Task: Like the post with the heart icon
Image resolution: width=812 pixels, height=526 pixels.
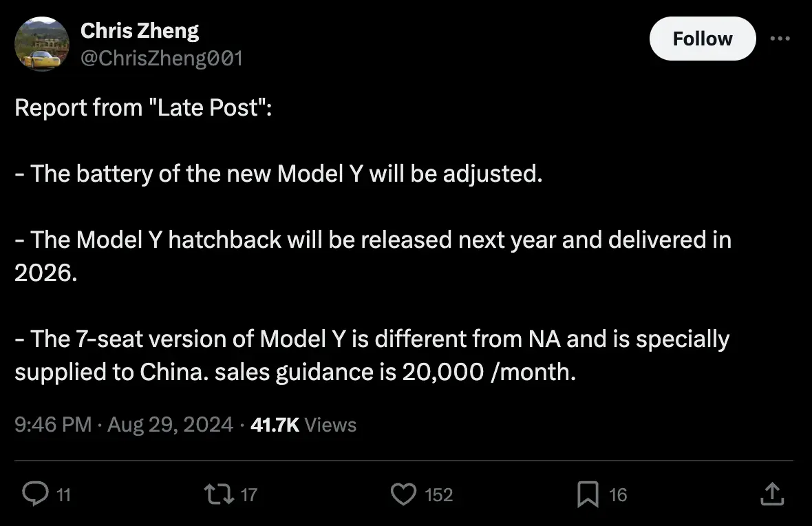Action: (x=404, y=494)
